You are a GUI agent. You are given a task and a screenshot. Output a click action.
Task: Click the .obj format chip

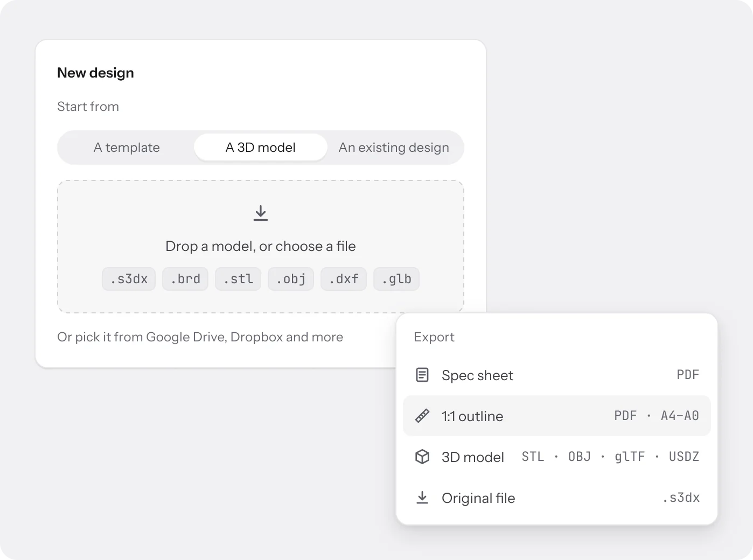[x=291, y=279]
